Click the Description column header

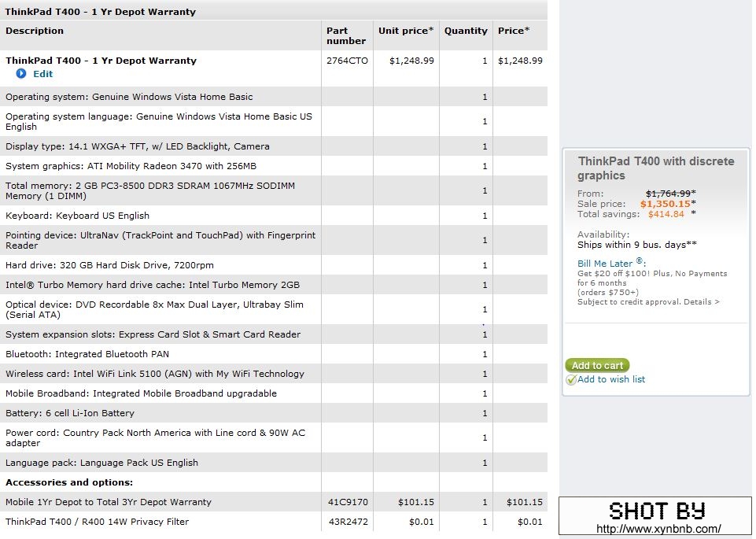point(35,31)
